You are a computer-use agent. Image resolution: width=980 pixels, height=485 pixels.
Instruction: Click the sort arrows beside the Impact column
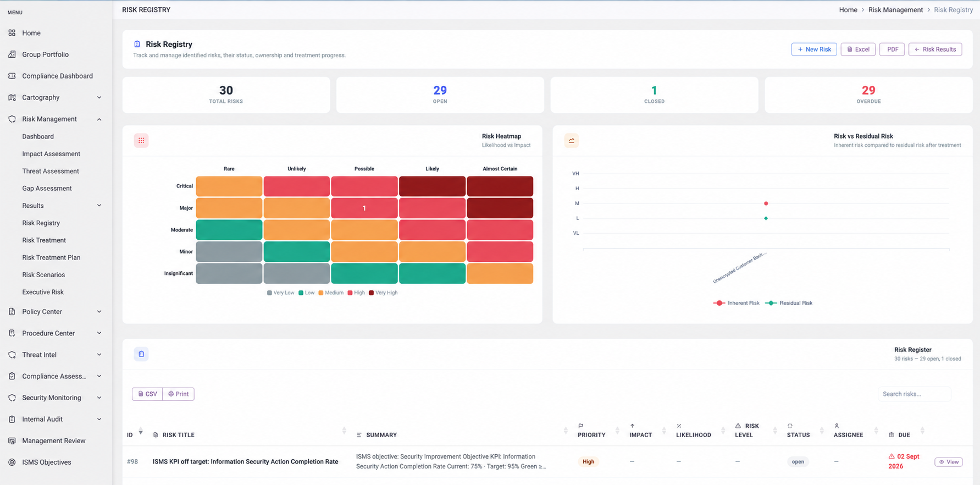(x=664, y=431)
